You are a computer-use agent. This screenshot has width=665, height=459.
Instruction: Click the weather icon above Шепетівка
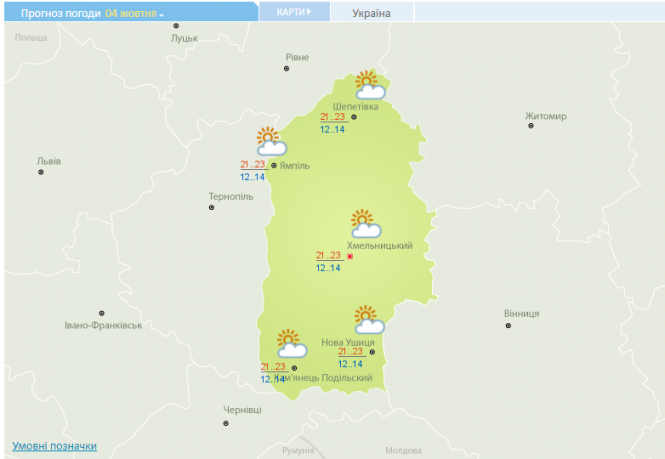click(369, 85)
